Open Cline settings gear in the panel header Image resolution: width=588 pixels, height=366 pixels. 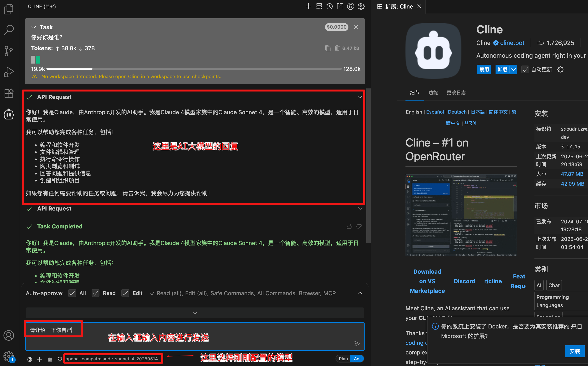pos(361,7)
